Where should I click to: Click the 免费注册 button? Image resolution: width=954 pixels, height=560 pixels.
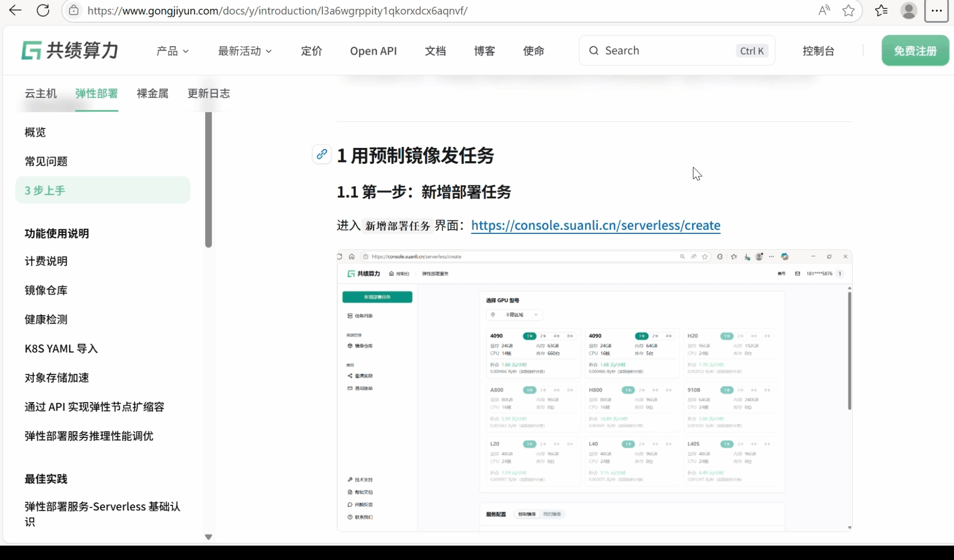coord(915,51)
